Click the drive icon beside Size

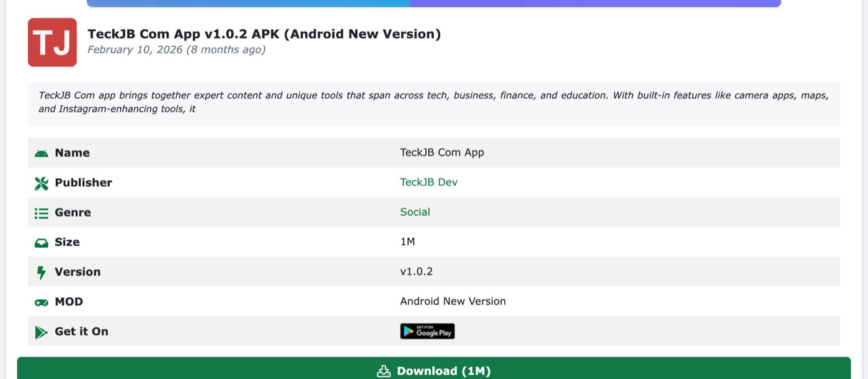tap(42, 243)
